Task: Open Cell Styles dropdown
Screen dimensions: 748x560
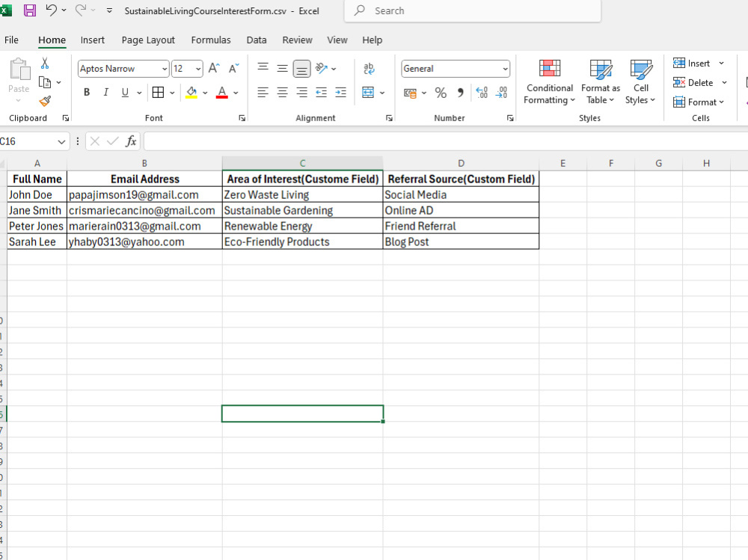Action: pos(641,81)
